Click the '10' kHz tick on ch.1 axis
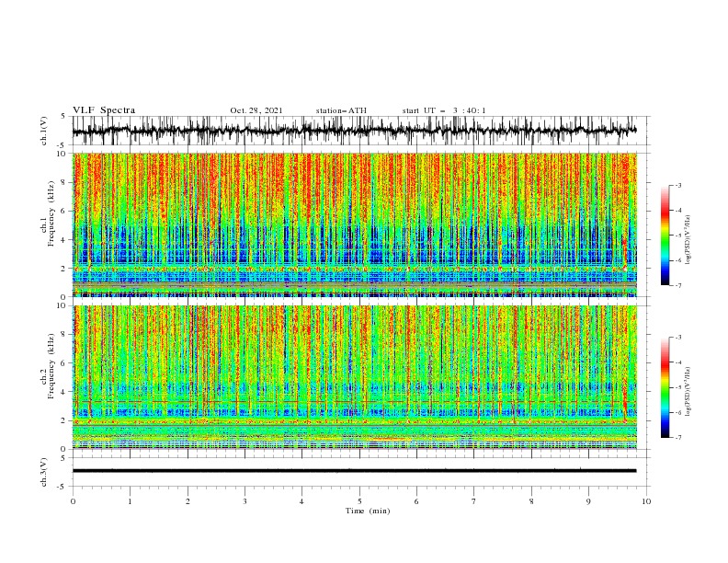 [x=62, y=154]
